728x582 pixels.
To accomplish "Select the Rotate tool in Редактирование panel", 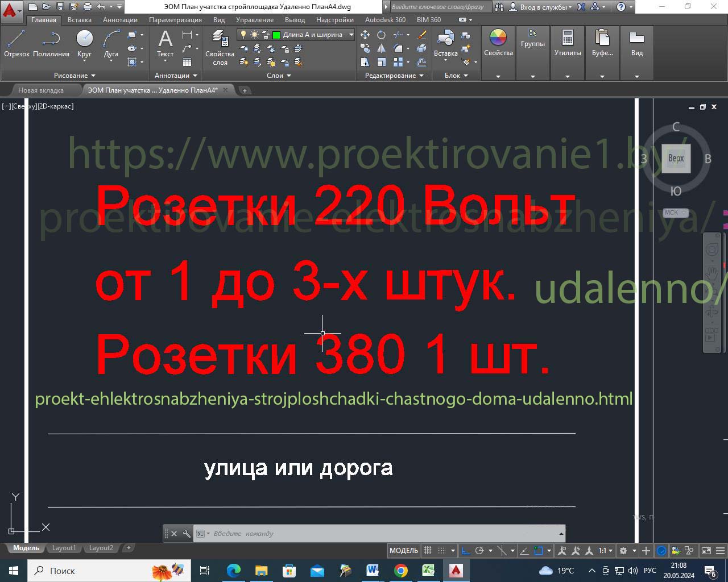I will [381, 35].
